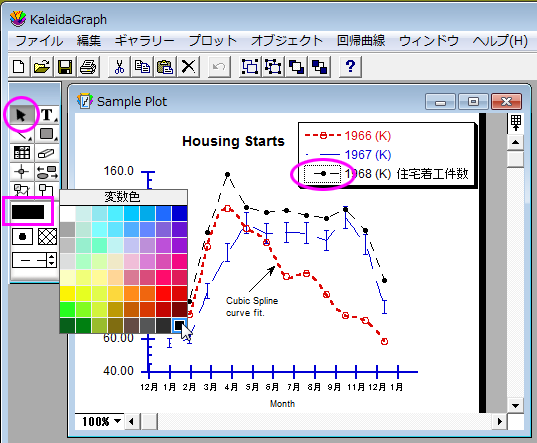Select the 1968 (K) legend marker

322,174
